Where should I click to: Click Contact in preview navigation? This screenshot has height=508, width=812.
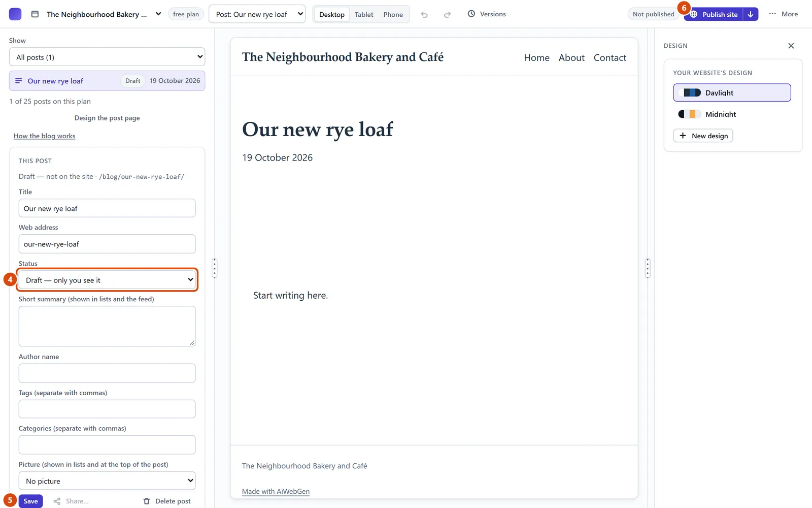[610, 58]
